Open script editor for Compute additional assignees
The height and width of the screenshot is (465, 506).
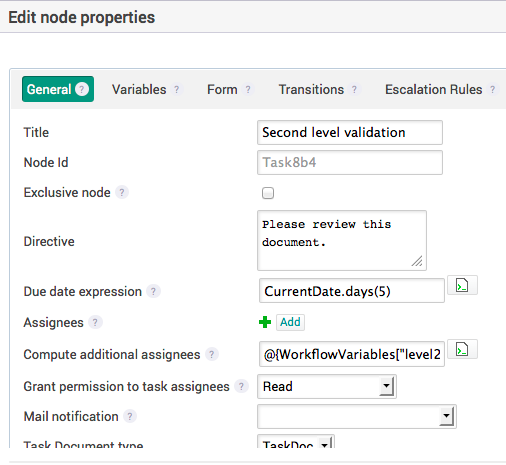[462, 349]
